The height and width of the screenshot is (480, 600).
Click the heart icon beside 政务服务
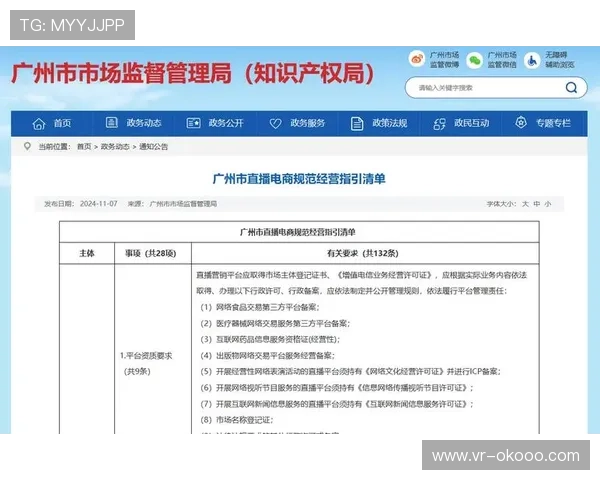coord(276,123)
